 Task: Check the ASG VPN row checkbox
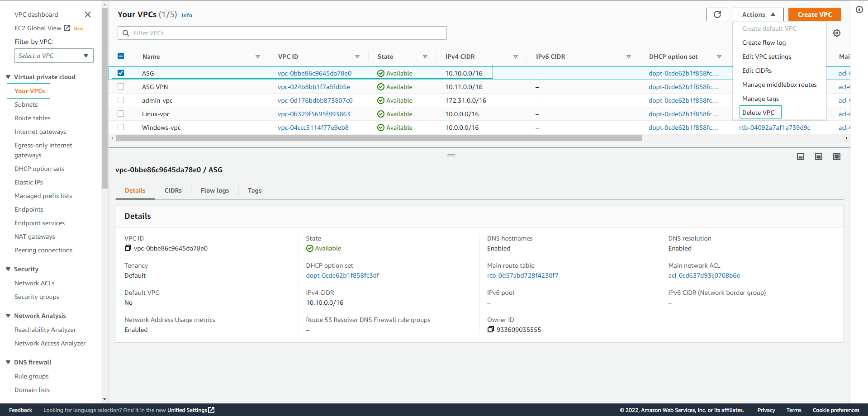121,86
